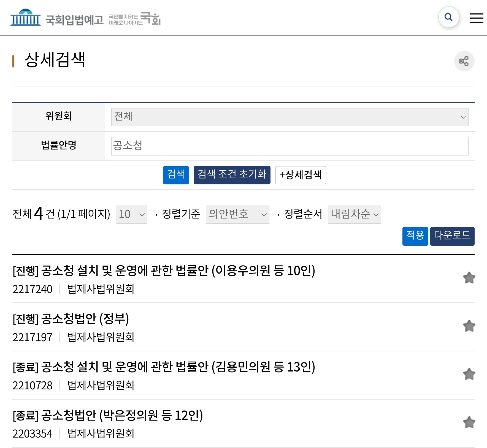The image size is (487, 448).
Task: Click the blue 검색 button
Action: click(x=176, y=175)
